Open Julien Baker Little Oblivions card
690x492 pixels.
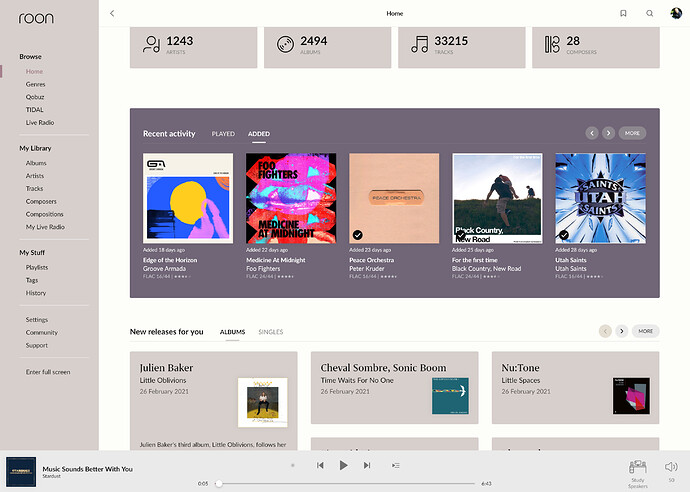(213, 400)
